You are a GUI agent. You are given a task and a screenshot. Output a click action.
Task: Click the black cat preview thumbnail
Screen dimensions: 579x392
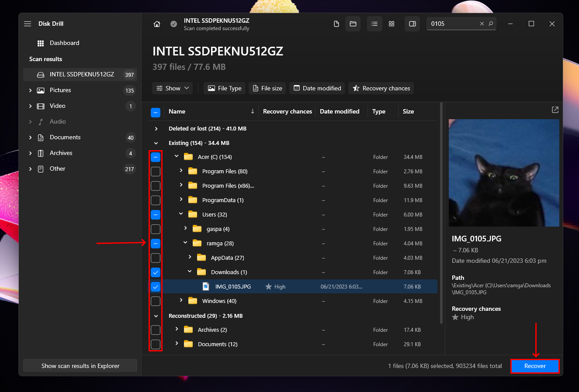click(504, 173)
